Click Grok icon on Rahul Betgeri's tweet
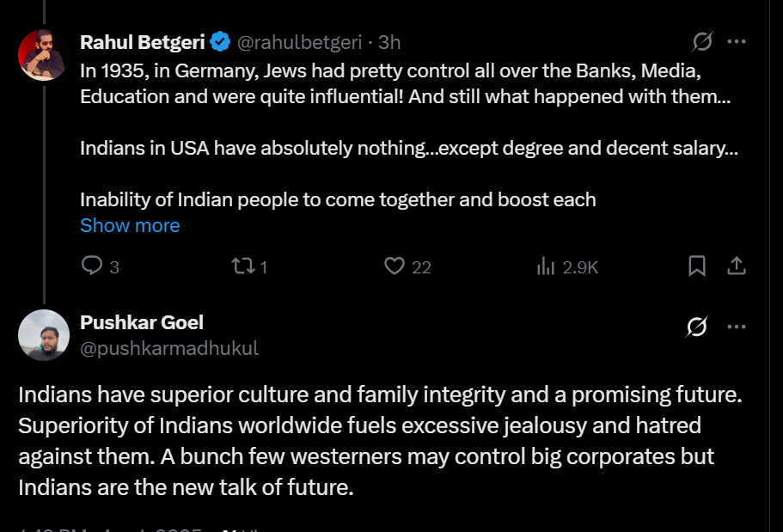Screen dimensions: 783x532 pyautogui.click(x=702, y=41)
